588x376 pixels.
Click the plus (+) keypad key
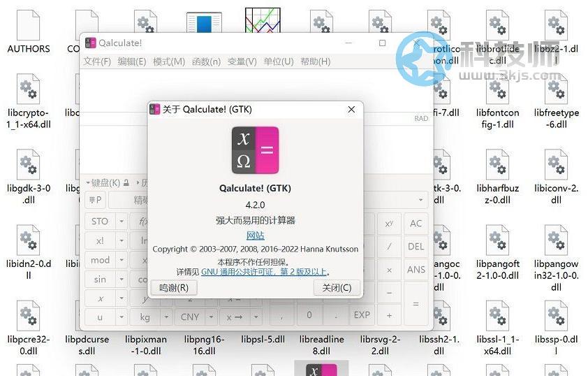pos(389,315)
